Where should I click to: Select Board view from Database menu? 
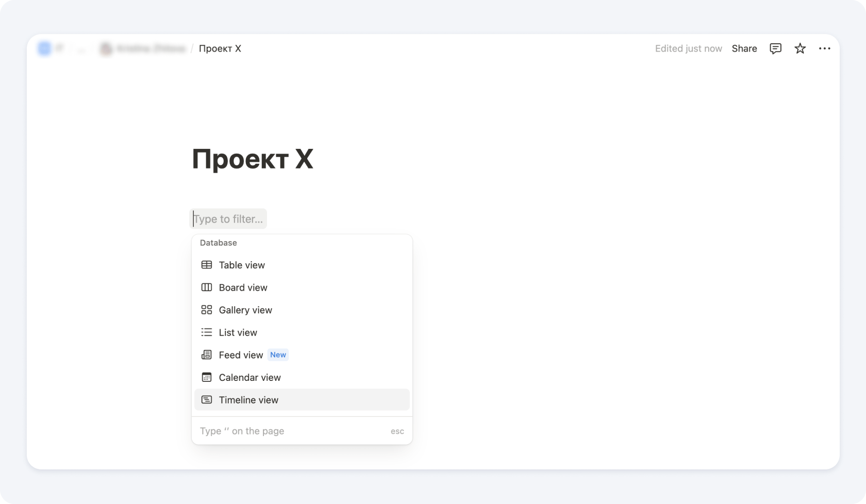pos(243,288)
